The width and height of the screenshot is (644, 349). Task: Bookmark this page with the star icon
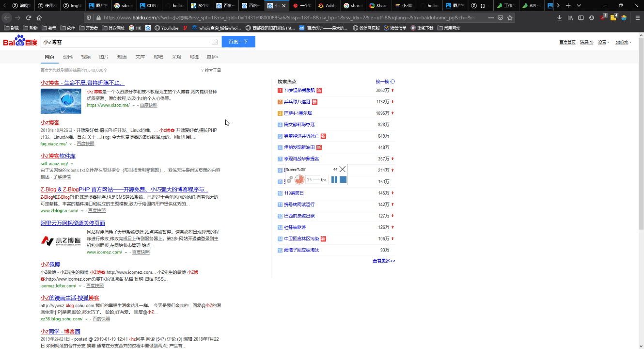coord(509,17)
